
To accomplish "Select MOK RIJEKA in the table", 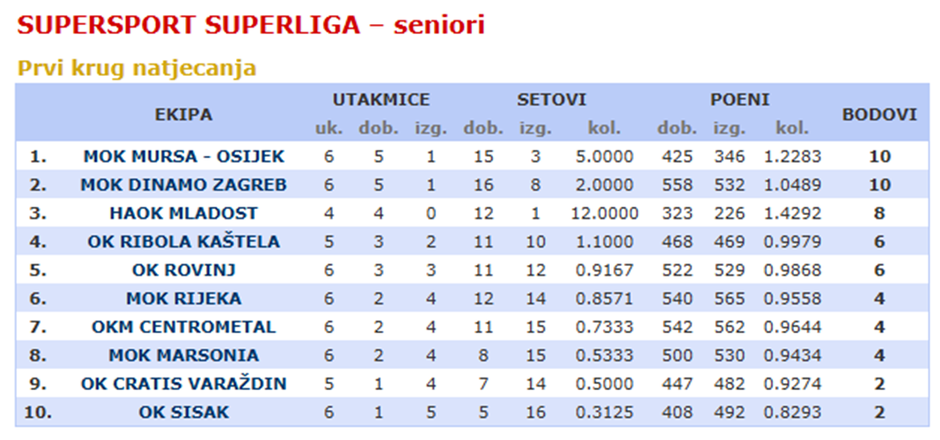I will pos(184,299).
